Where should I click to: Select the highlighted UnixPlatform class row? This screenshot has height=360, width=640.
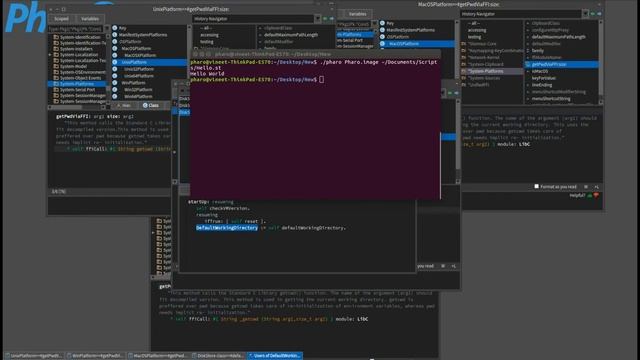pos(149,62)
